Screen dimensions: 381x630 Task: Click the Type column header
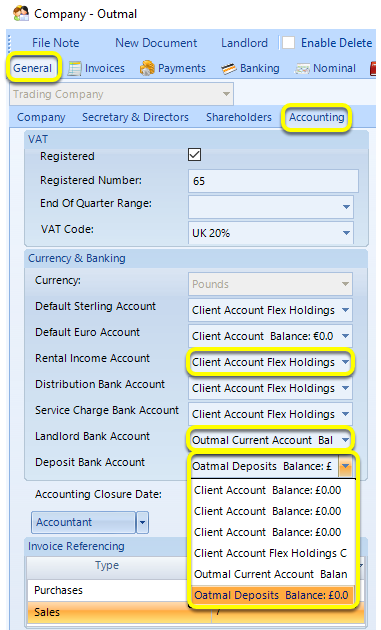click(x=107, y=566)
